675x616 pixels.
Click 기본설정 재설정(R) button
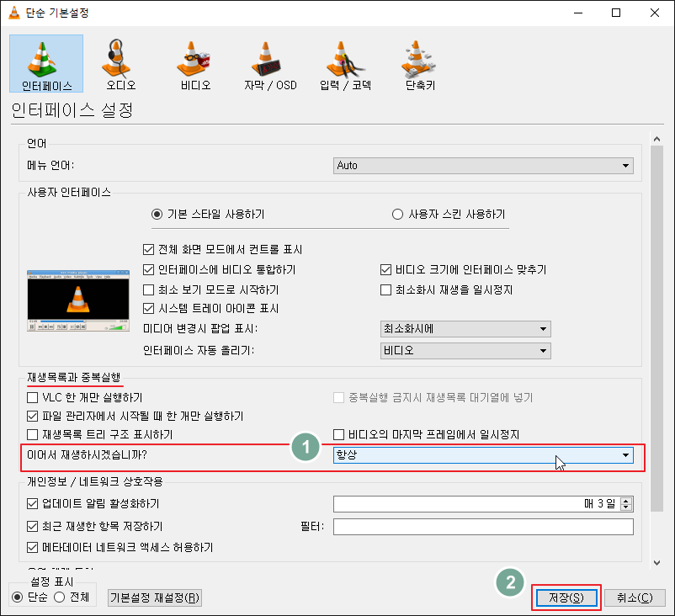pos(155,598)
